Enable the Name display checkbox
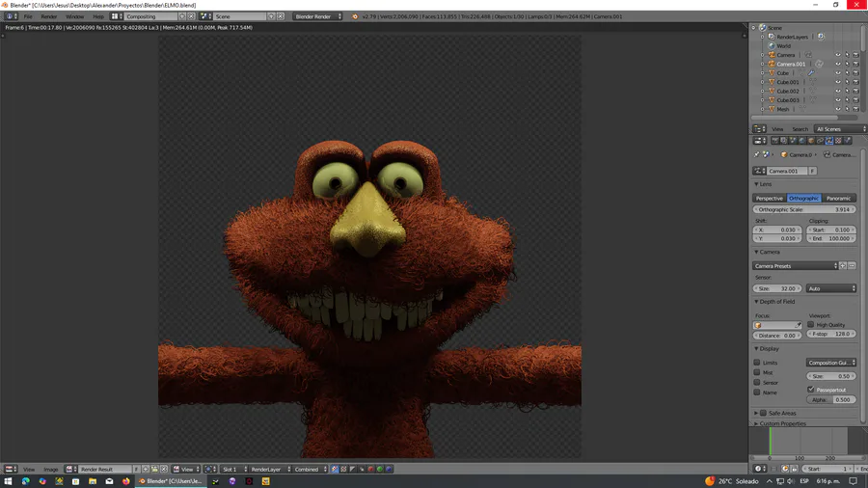The width and height of the screenshot is (868, 488). [757, 393]
